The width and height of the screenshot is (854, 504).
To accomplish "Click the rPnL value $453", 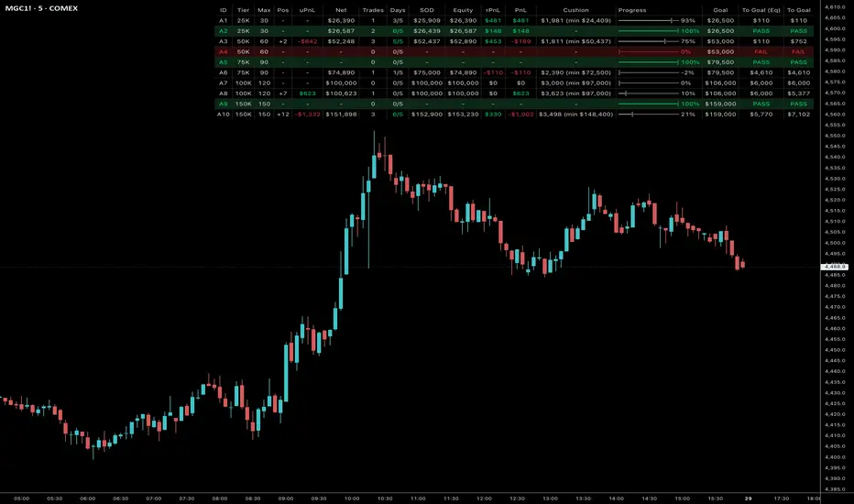I will tap(493, 41).
